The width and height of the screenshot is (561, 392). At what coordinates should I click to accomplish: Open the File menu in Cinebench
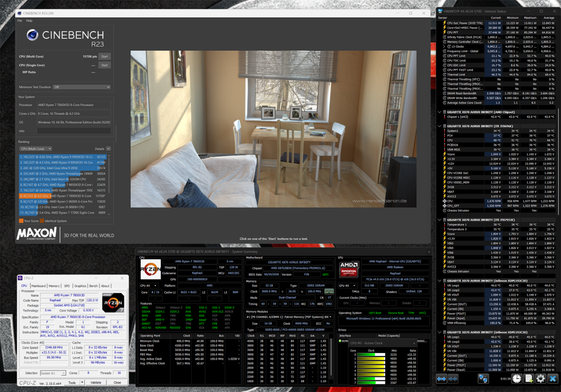pyautogui.click(x=20, y=21)
